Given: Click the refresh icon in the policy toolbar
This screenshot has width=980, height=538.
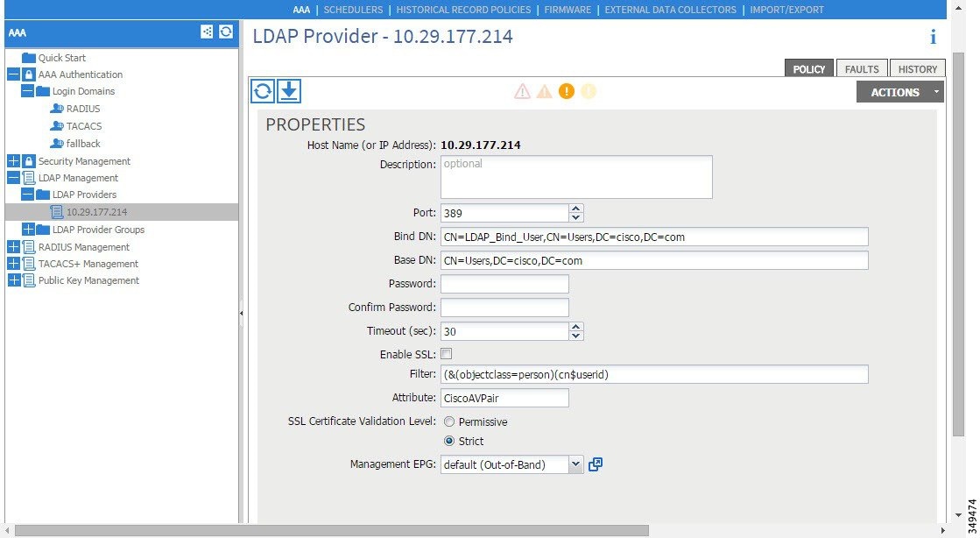Looking at the screenshot, I should click(x=263, y=91).
